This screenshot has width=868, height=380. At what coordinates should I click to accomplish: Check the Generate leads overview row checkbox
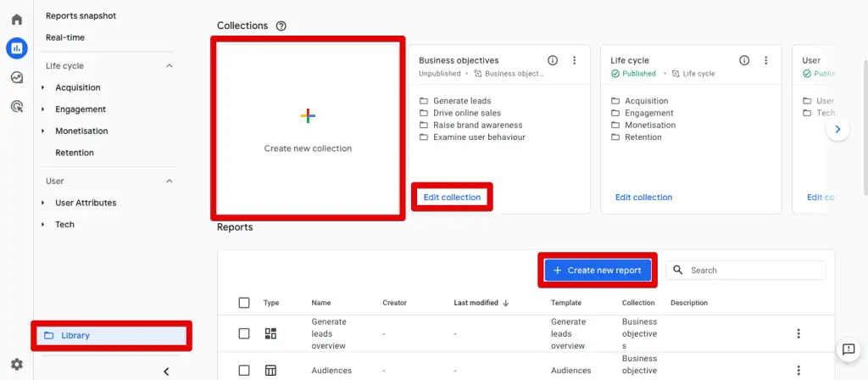(244, 333)
